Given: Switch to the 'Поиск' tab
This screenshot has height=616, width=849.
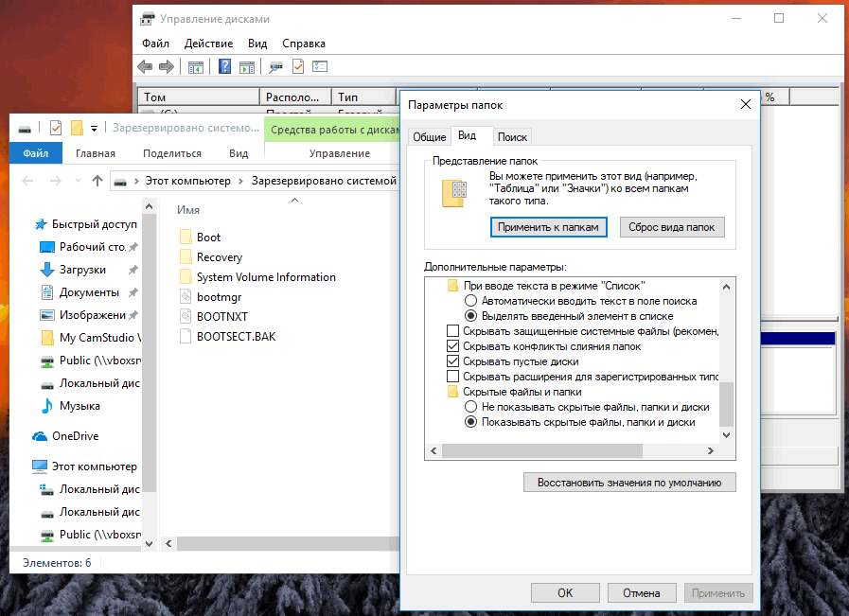Looking at the screenshot, I should coord(512,136).
